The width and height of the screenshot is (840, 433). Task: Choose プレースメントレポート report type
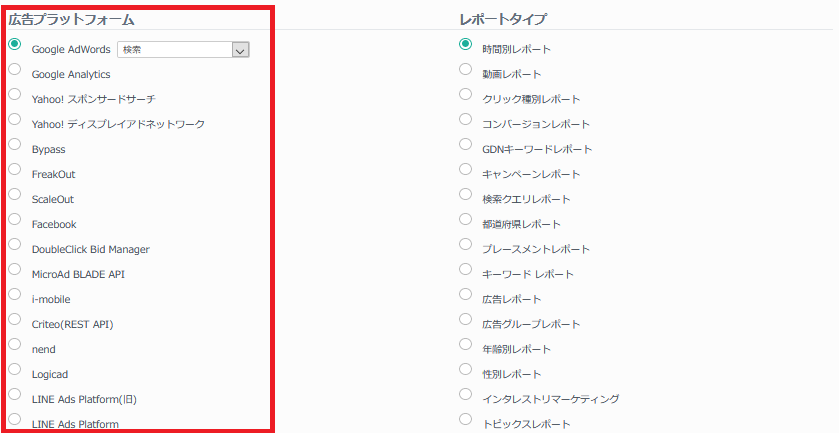pos(466,244)
